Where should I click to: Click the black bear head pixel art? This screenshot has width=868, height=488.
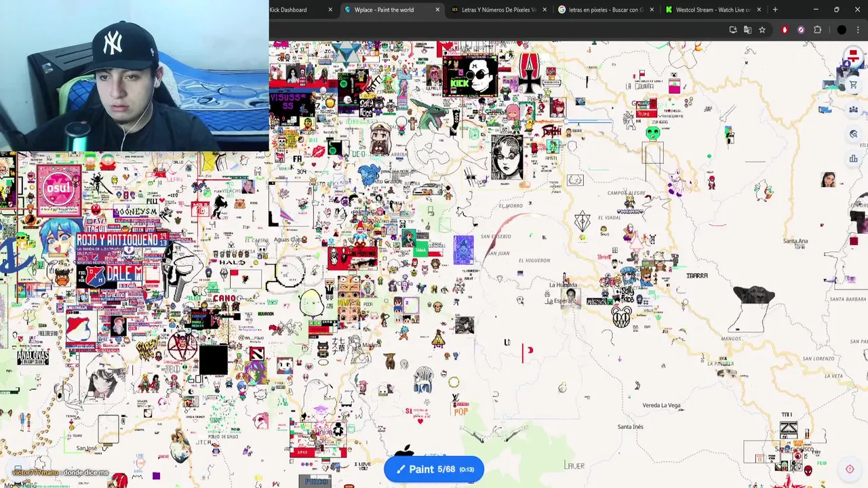click(x=754, y=296)
